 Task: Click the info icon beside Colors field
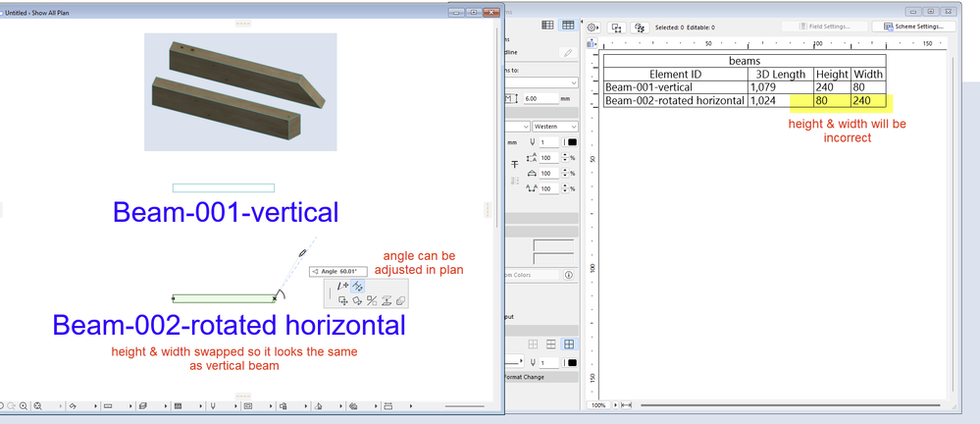569,275
